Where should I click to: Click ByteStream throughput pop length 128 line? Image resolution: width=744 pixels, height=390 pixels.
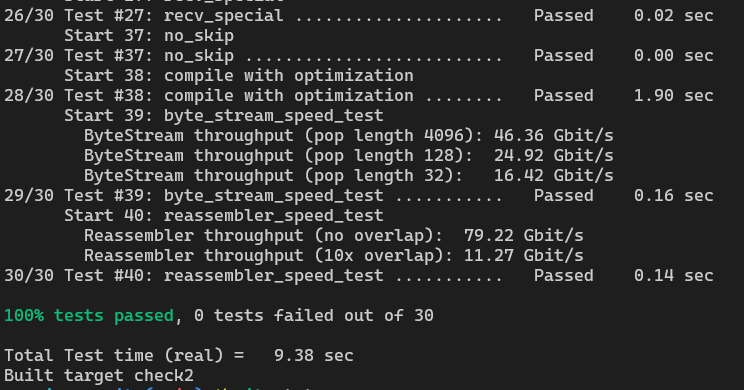[x=349, y=156]
